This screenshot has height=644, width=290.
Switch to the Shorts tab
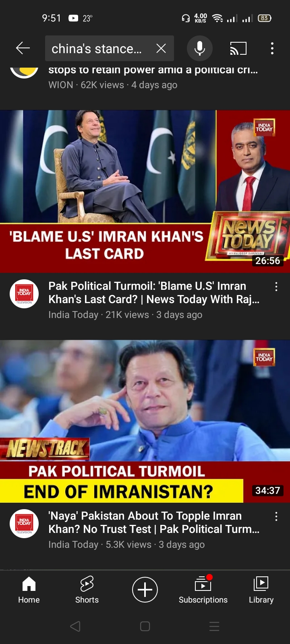click(87, 590)
